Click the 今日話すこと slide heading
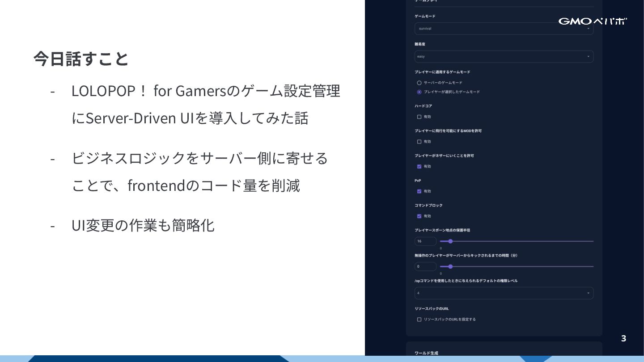 coord(81,59)
